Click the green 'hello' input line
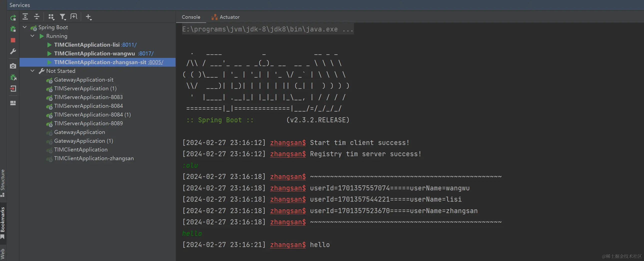Screen dimensions: 644x261 192,234
